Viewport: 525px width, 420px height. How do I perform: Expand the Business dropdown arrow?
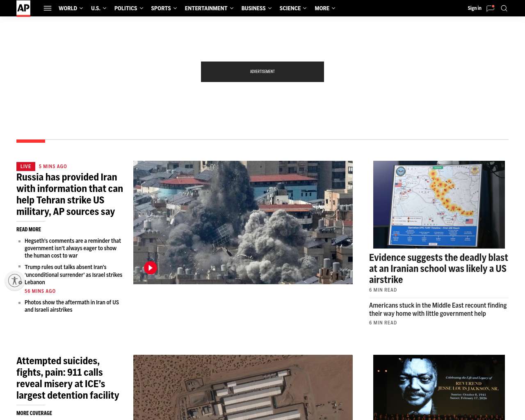pos(270,8)
